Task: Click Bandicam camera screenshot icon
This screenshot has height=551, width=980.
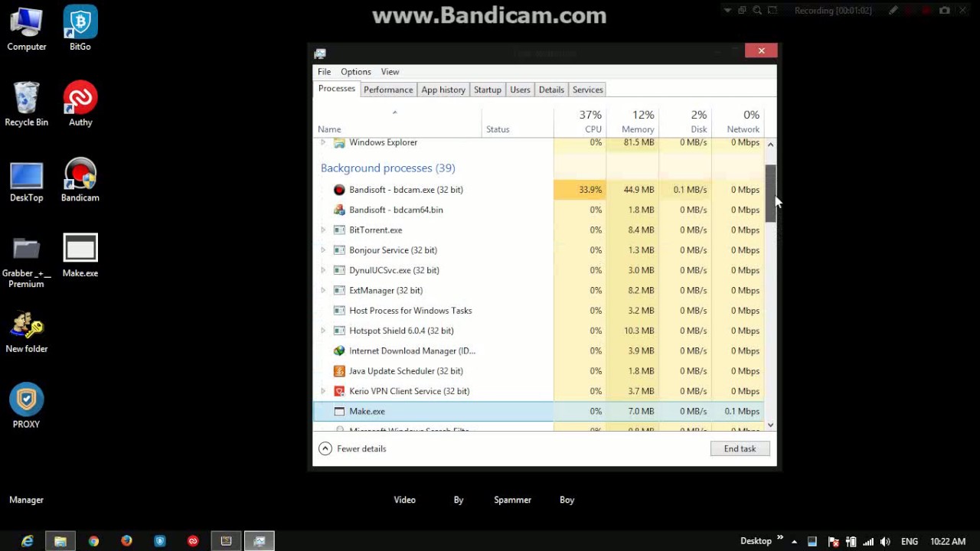Action: 945,11
